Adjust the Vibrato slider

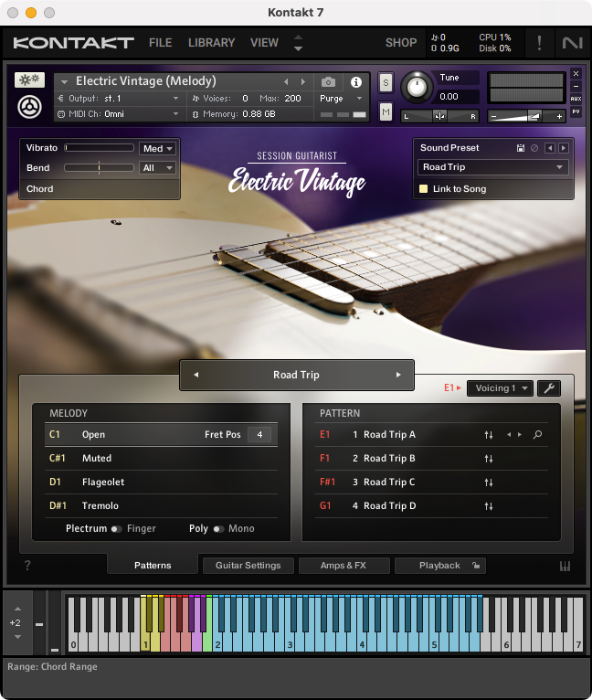(x=99, y=148)
